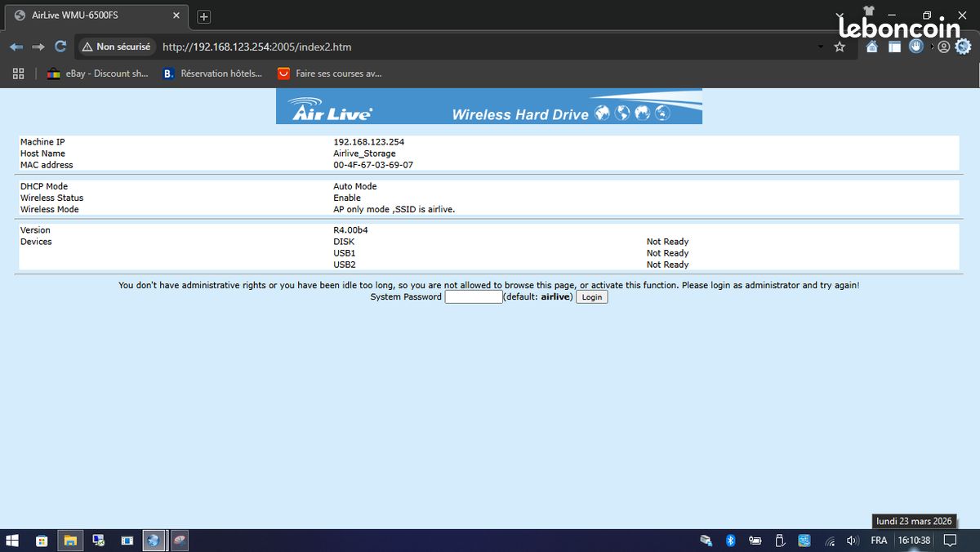Open the clock showing 16:10:38

914,541
